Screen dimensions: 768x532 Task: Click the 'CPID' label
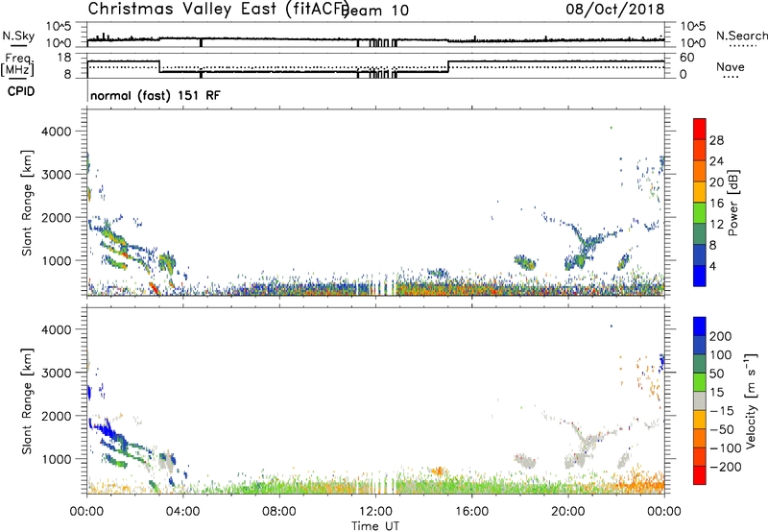click(x=21, y=91)
